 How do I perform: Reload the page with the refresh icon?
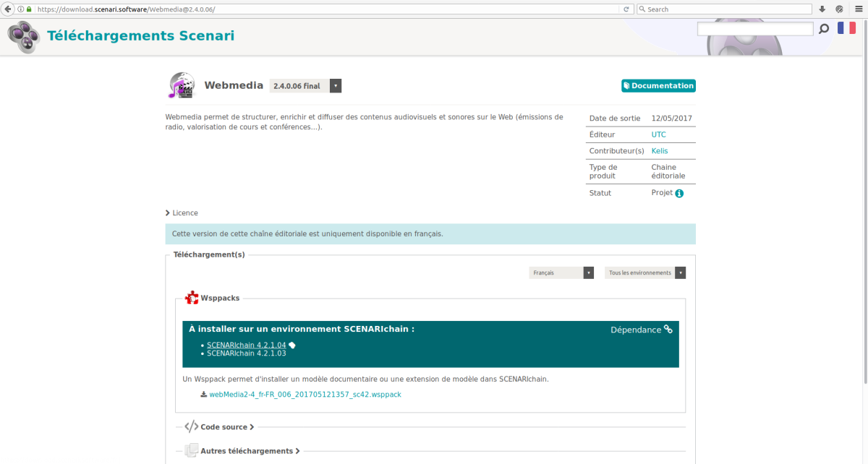coord(626,9)
